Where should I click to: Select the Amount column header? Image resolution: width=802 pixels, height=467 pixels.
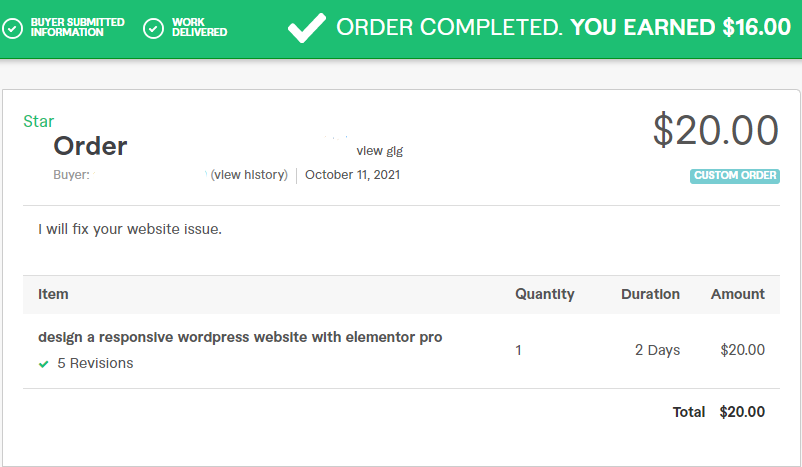click(737, 294)
